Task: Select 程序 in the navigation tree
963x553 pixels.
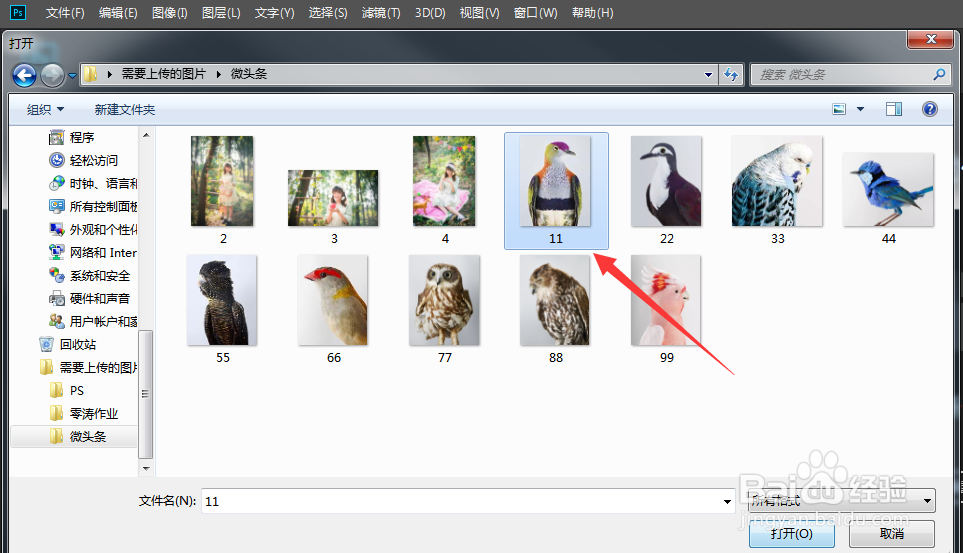Action: pos(82,137)
